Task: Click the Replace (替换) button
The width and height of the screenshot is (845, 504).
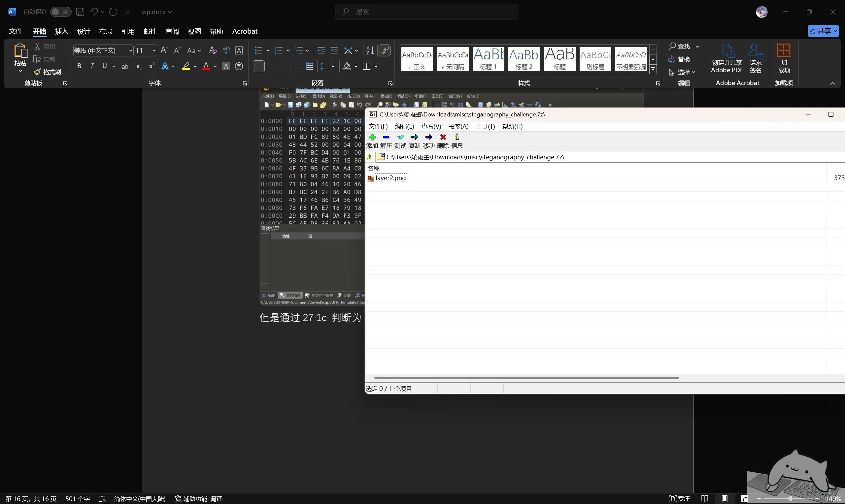Action: (679, 59)
